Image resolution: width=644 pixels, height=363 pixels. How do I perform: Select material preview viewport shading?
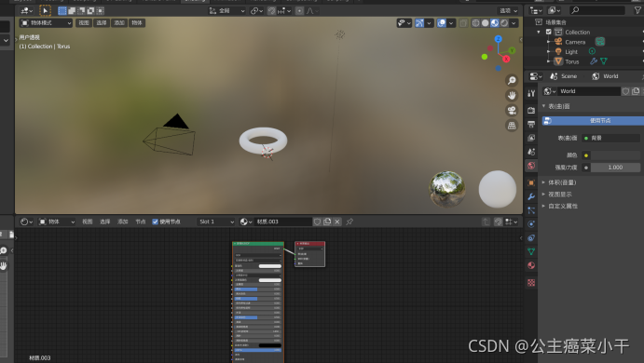[495, 23]
